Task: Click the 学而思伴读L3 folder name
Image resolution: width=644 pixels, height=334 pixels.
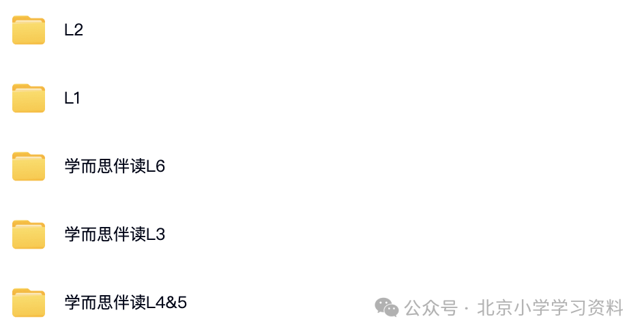Action: [115, 234]
